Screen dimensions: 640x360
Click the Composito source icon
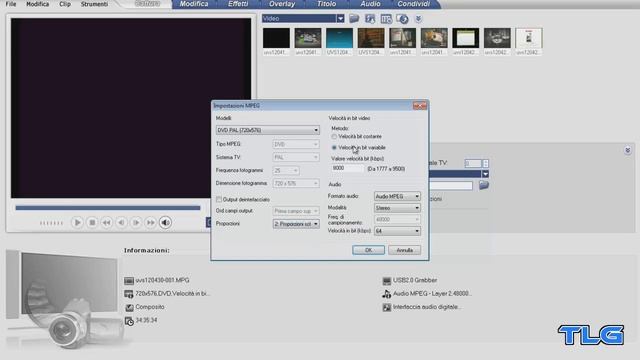[x=129, y=307]
